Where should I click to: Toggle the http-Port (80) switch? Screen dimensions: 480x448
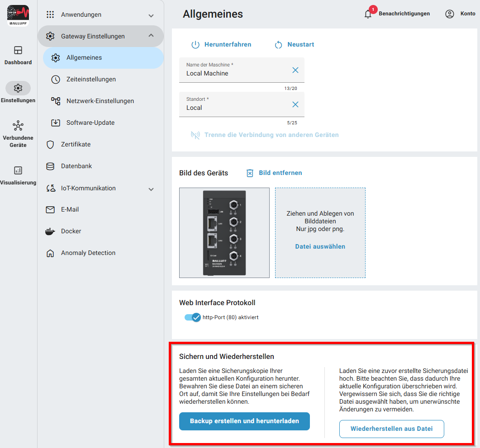click(193, 317)
